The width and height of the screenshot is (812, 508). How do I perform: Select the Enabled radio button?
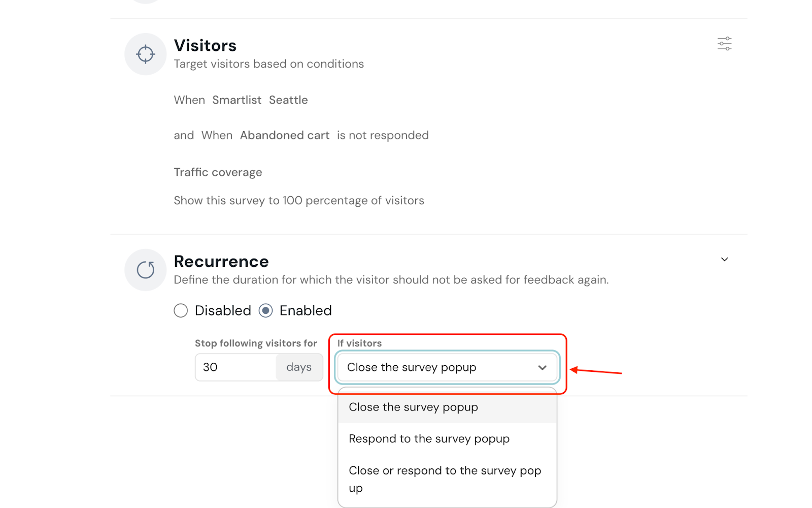click(266, 310)
